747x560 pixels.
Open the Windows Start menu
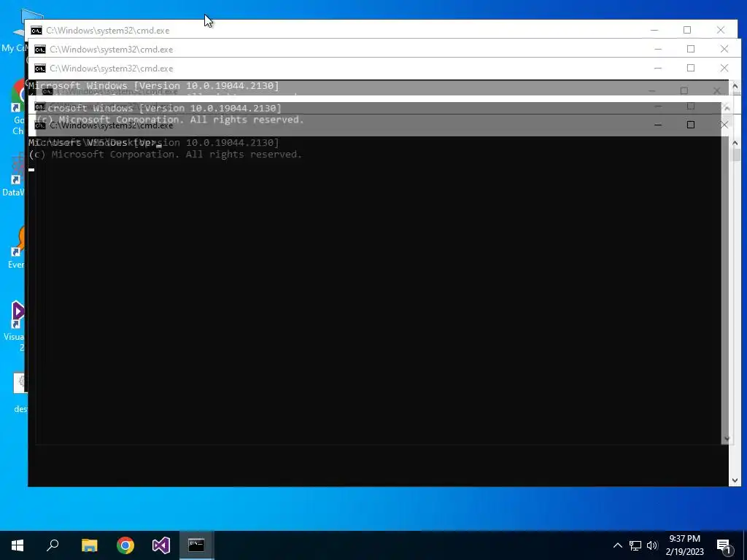click(18, 545)
